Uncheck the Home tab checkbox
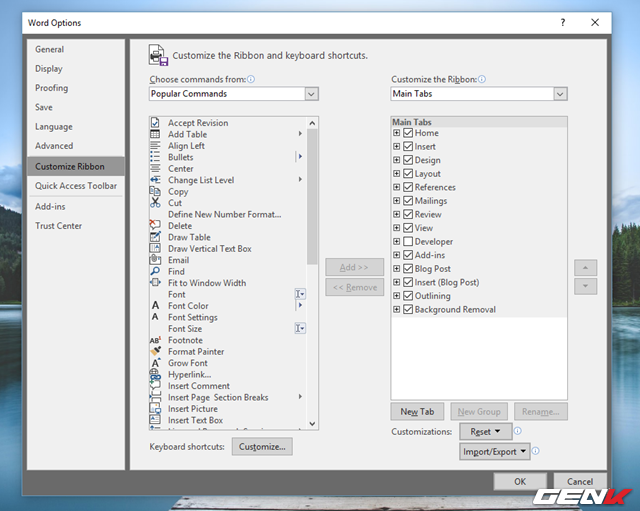 [x=408, y=133]
